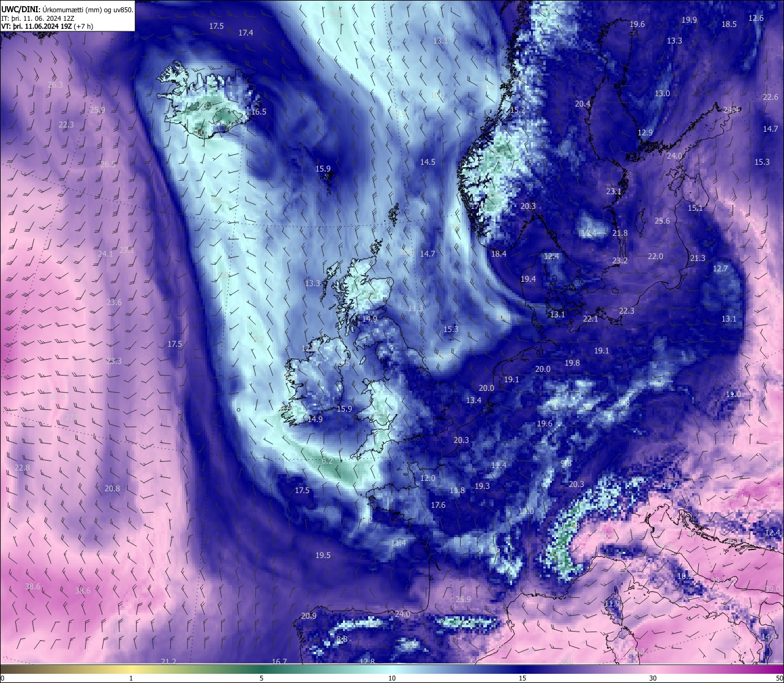Click the 18.4 value in the Skagerrak
784x683 pixels.
click(x=499, y=254)
